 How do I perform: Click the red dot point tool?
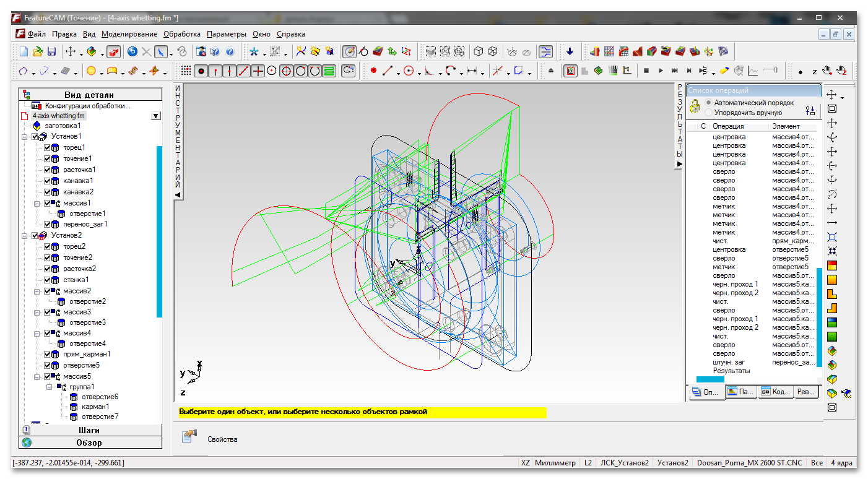coord(373,71)
